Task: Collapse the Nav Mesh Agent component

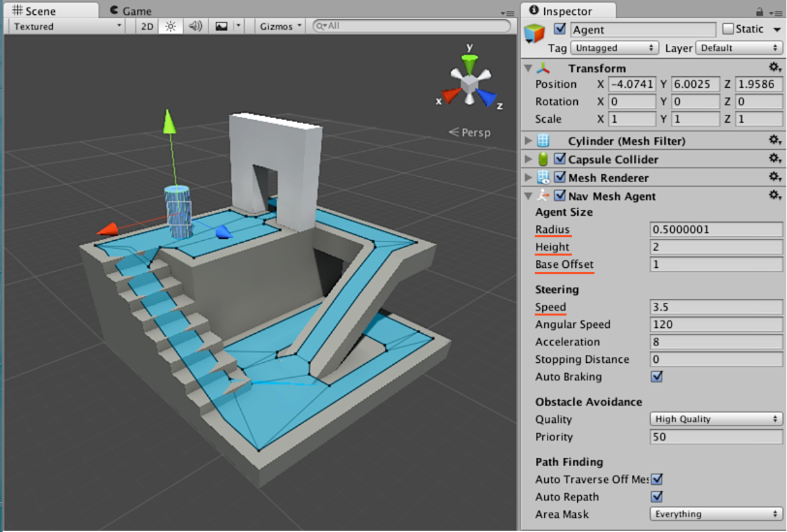Action: click(528, 196)
